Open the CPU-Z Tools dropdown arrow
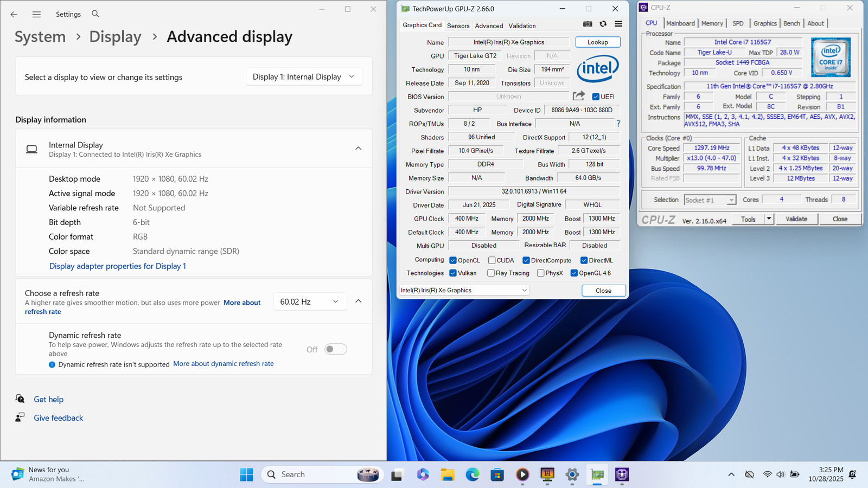Image resolution: width=868 pixels, height=488 pixels. (x=769, y=219)
